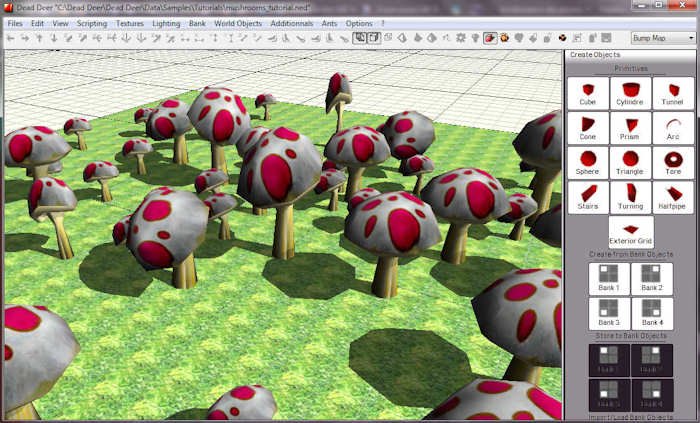Toggle the first boxed view-mode toolbar icon
Image resolution: width=700 pixels, height=423 pixels.
click(359, 38)
